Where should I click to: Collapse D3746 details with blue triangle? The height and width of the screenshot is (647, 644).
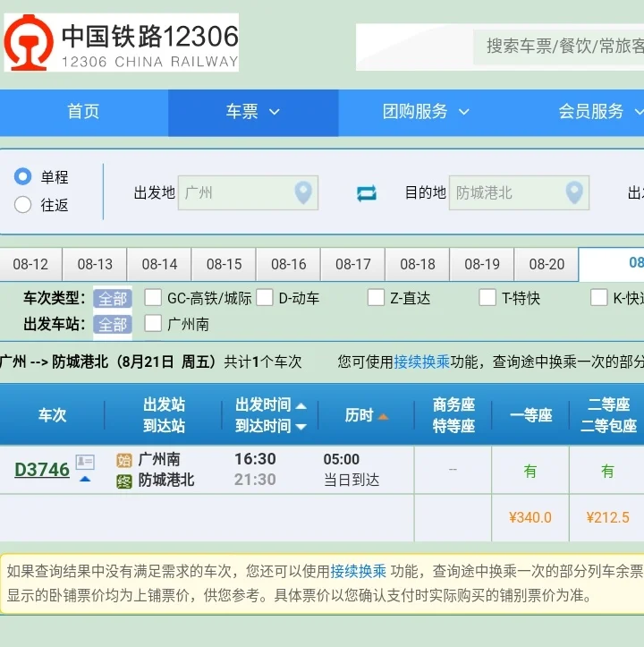click(85, 479)
